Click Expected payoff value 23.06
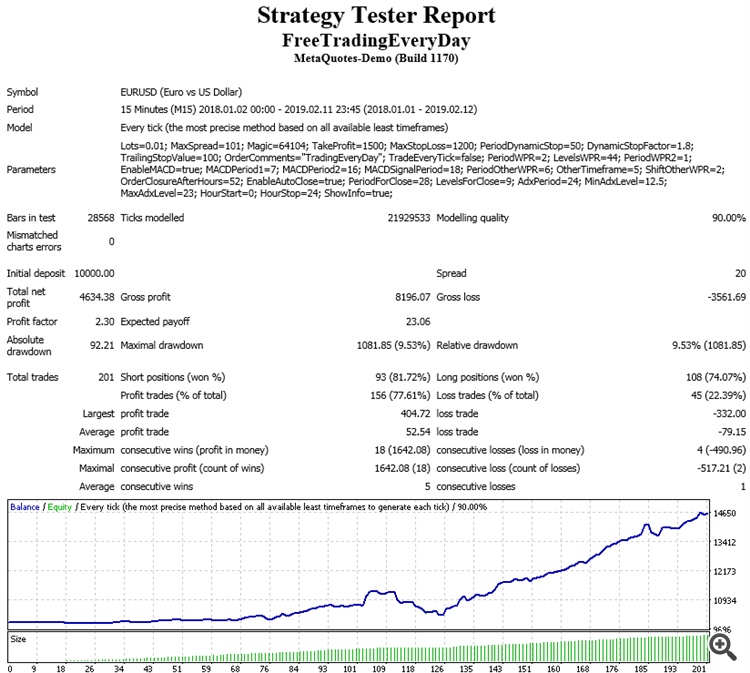 (418, 322)
